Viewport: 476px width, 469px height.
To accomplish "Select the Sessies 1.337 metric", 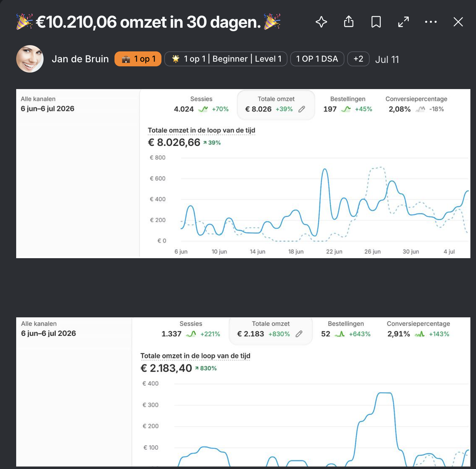I will click(191, 329).
